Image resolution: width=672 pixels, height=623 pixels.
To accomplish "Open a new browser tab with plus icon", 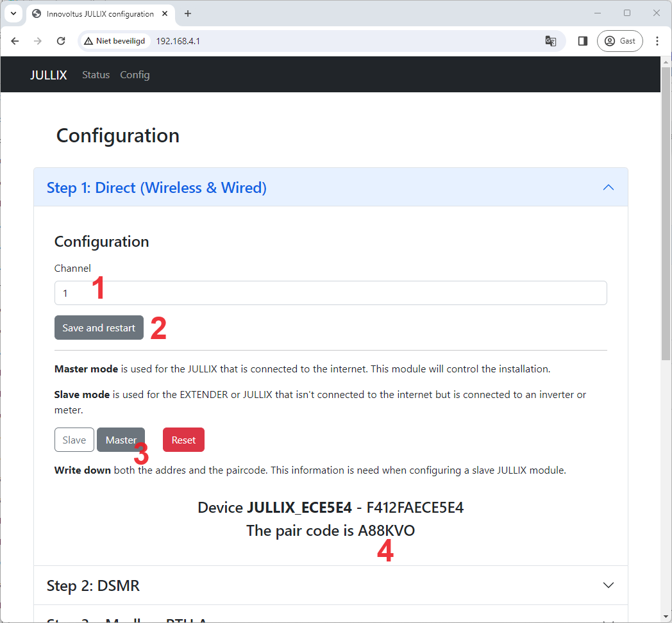I will click(188, 13).
